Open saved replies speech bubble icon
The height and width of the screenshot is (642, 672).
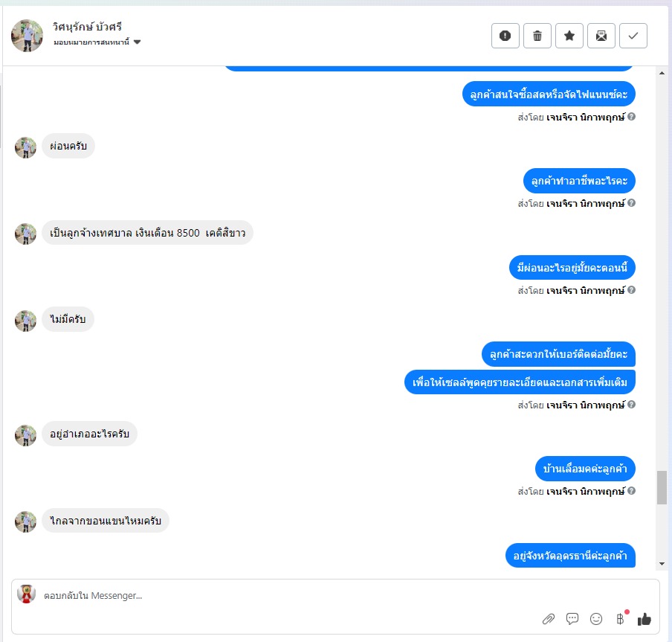(x=572, y=618)
